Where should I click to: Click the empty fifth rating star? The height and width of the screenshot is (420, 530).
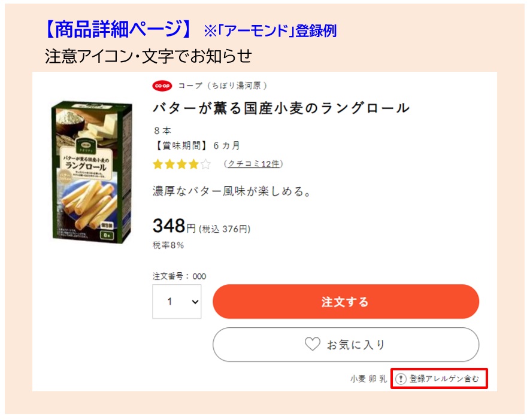click(x=205, y=165)
